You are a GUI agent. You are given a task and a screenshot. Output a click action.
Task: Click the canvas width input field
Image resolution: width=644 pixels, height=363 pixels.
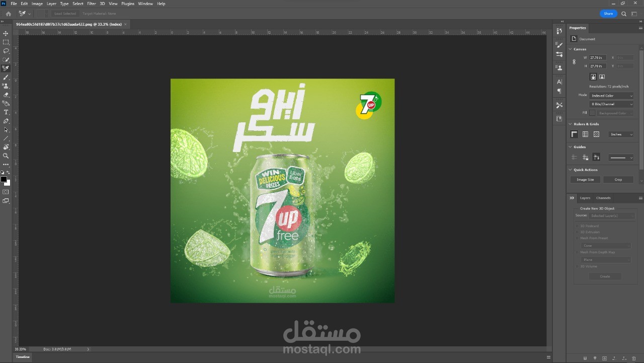tap(598, 58)
